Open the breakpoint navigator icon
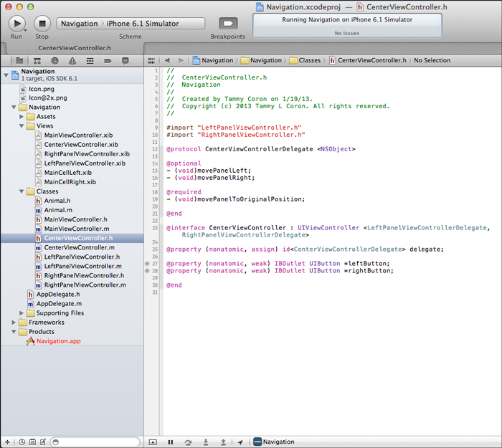This screenshot has height=448, width=502. point(108,60)
